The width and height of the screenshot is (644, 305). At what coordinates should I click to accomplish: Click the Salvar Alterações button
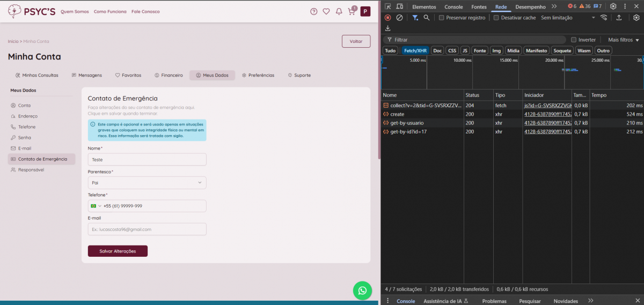[118, 251]
